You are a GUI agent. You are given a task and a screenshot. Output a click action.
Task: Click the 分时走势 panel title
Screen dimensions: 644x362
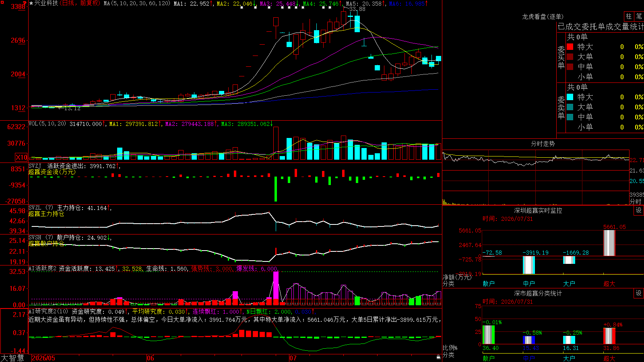click(543, 144)
